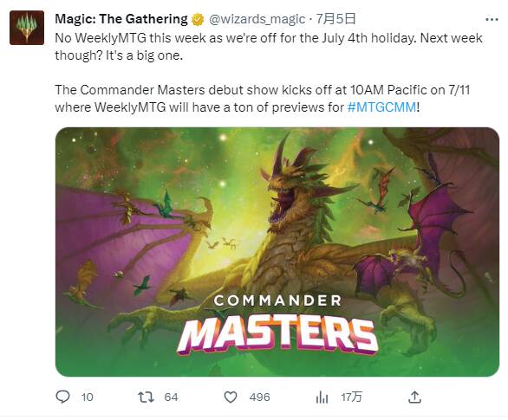The height and width of the screenshot is (420, 508).
Task: Open the Magic: The Gathering display name
Action: (121, 19)
